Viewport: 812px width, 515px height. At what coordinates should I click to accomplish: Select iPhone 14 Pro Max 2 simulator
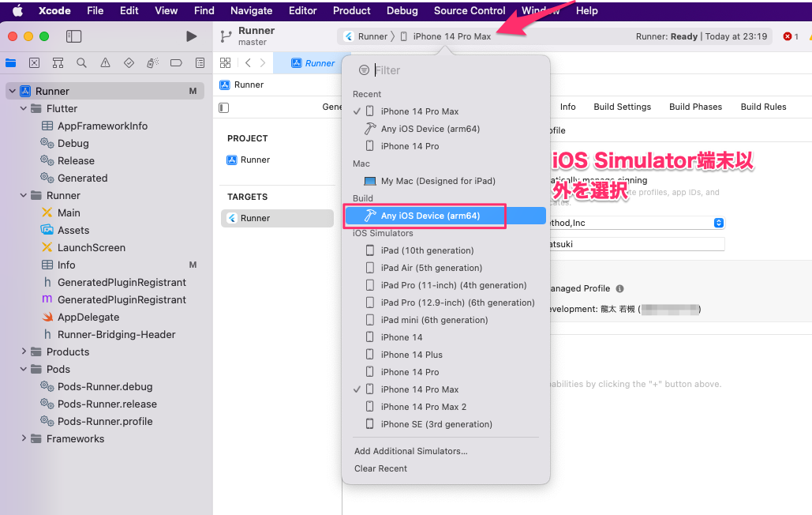(x=445, y=407)
